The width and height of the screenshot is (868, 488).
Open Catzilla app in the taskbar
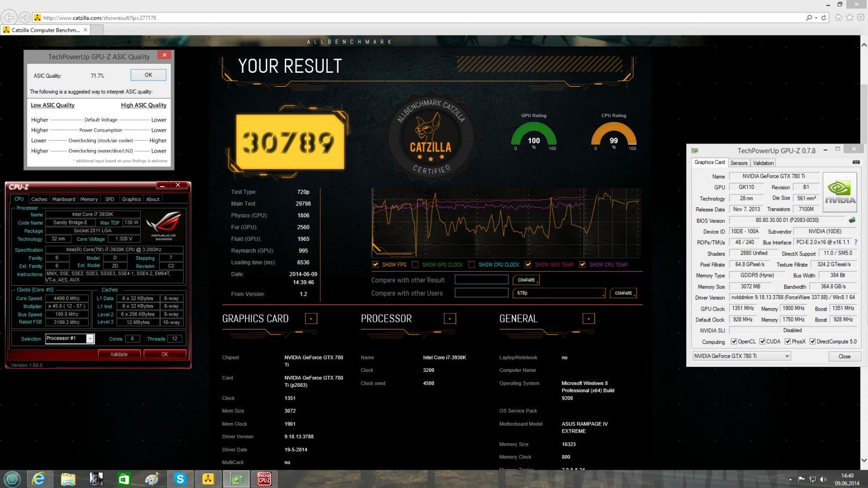(x=208, y=479)
